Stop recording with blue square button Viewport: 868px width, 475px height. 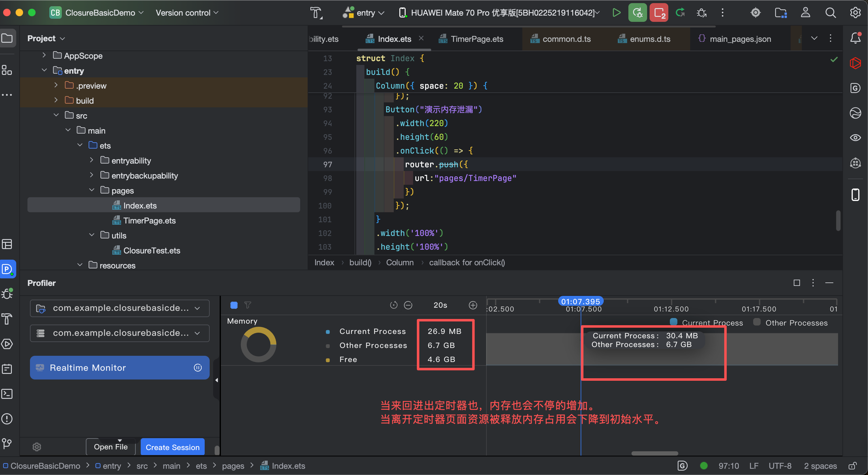pyautogui.click(x=234, y=305)
